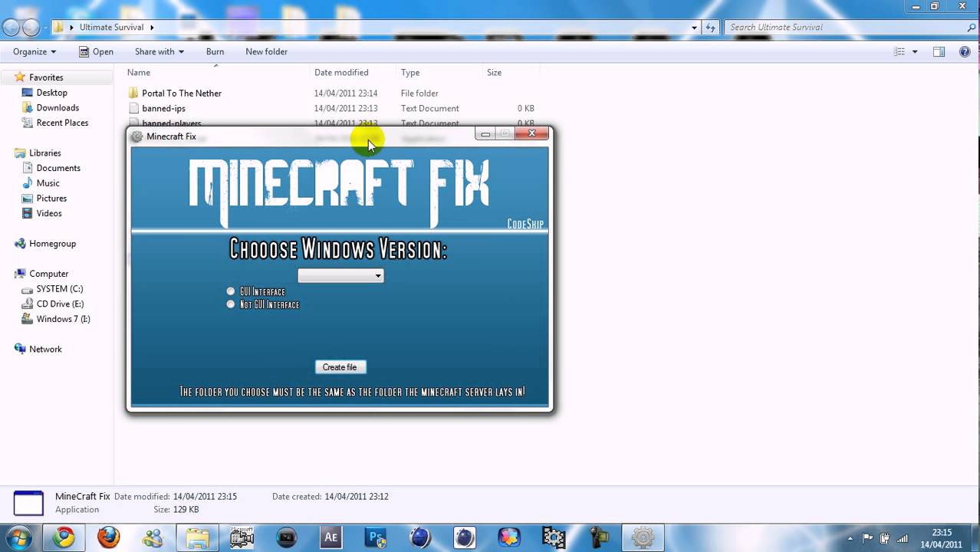Open Google Chrome from the taskbar
This screenshot has height=552, width=980.
pyautogui.click(x=64, y=537)
